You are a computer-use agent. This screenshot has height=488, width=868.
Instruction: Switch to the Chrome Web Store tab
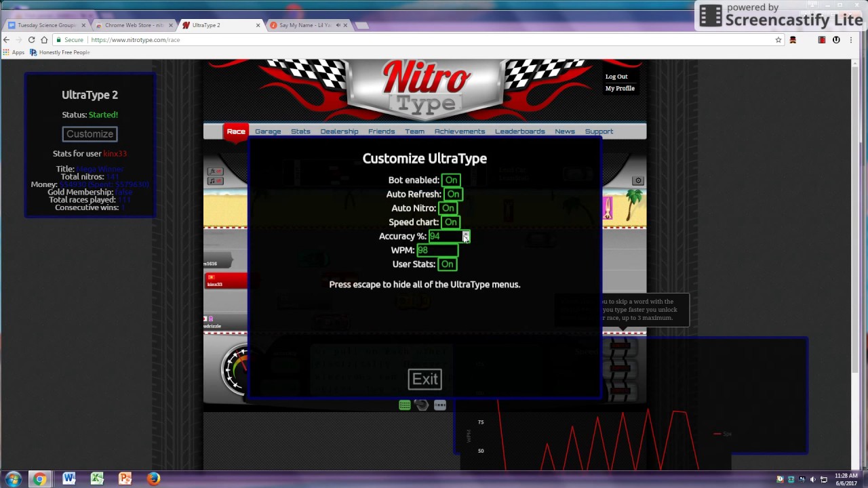coord(134,25)
